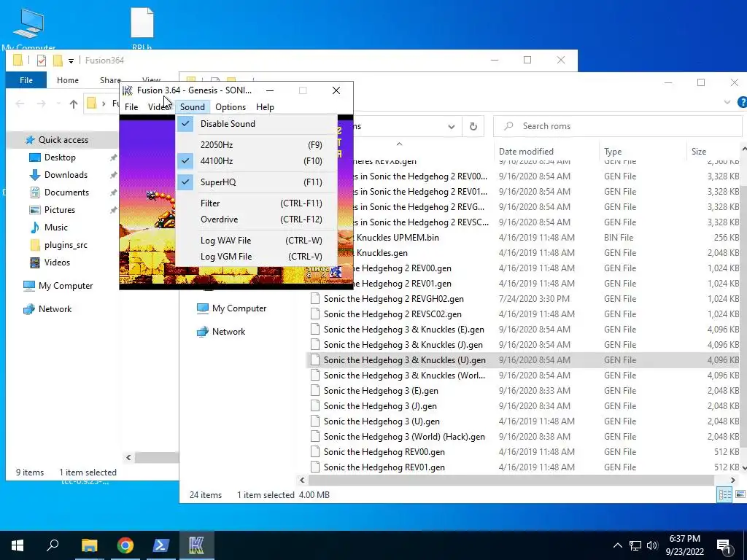Open Music folder in navigation pane
This screenshot has width=747, height=560.
coord(55,227)
